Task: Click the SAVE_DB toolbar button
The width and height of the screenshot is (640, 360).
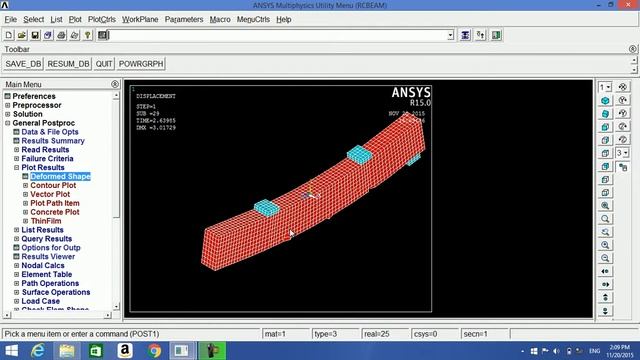Action: pyautogui.click(x=23, y=64)
